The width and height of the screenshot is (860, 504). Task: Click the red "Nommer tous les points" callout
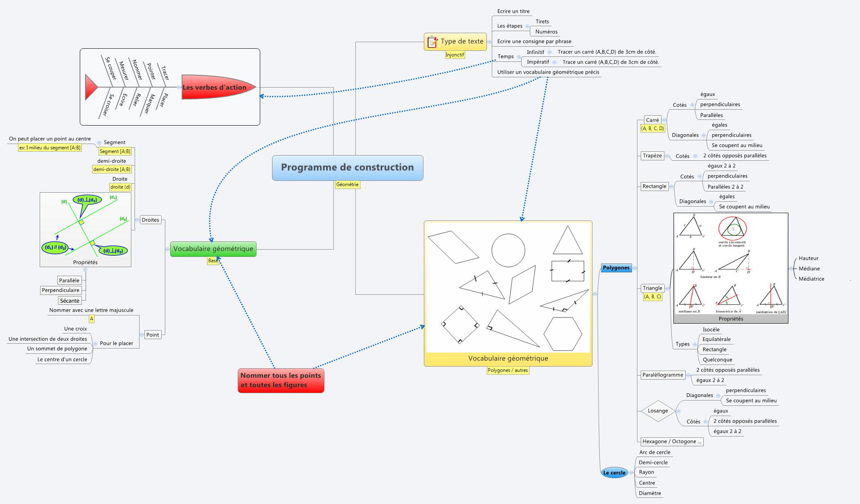281,380
